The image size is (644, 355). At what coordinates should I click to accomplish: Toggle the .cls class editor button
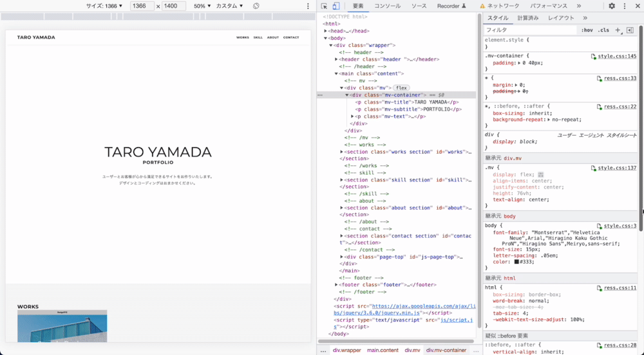tap(603, 30)
